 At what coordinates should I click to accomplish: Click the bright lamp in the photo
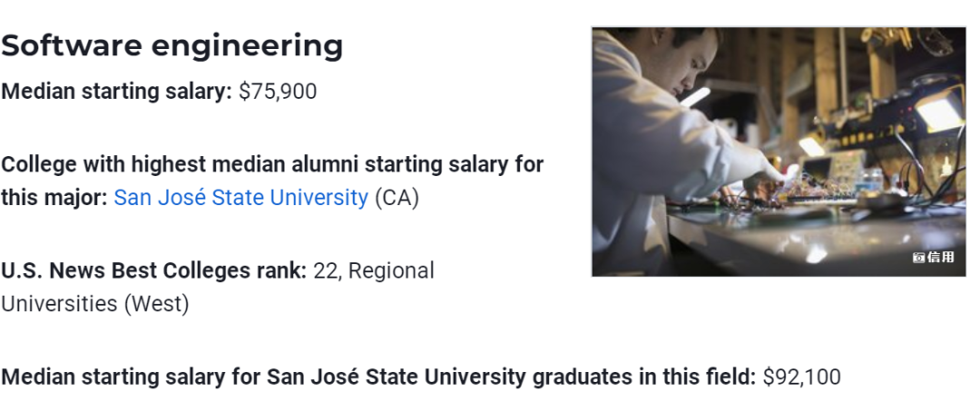click(936, 112)
